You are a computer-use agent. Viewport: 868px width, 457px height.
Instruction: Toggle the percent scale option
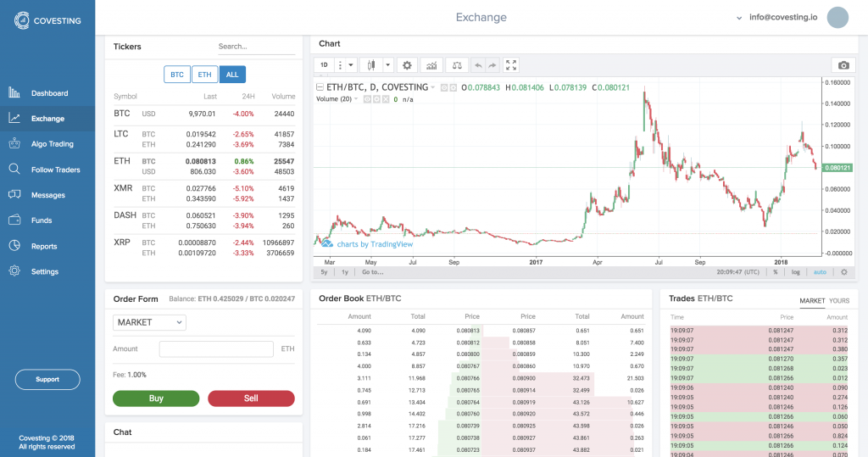[776, 272]
